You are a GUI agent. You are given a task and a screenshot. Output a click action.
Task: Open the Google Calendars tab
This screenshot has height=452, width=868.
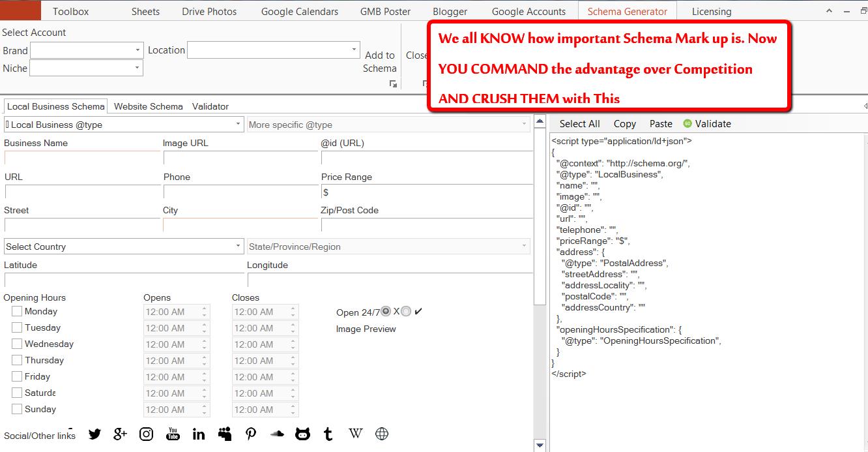300,11
